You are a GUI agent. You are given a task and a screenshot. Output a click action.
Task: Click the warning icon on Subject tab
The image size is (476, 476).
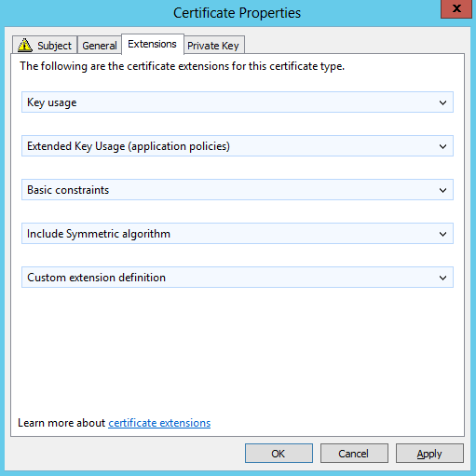pyautogui.click(x=25, y=45)
